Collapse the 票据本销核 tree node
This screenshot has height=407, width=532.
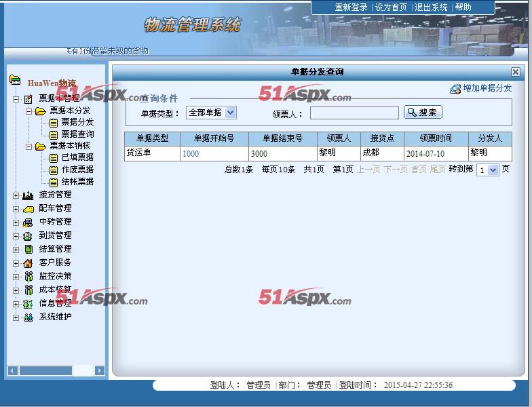[28, 147]
